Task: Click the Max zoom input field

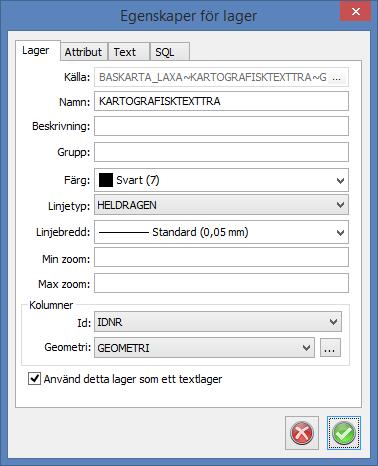Action: [221, 283]
